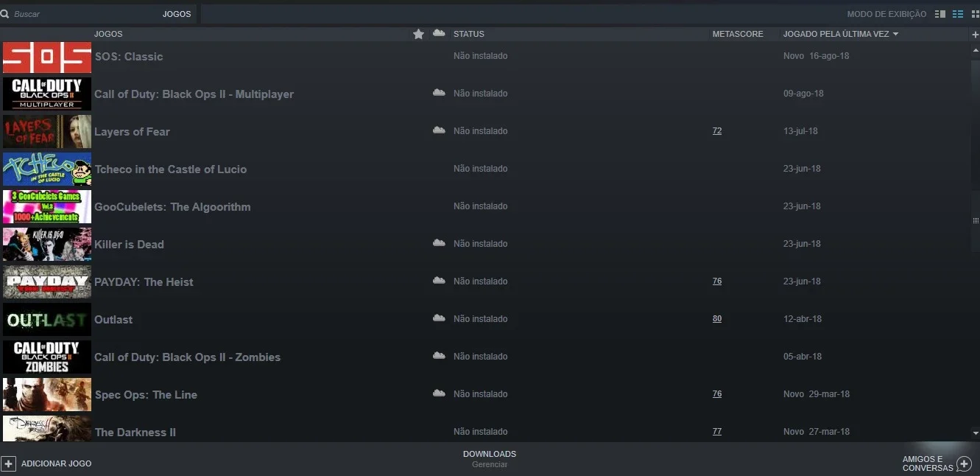Switch to detail view mode icon
980x476 pixels.
pos(940,14)
